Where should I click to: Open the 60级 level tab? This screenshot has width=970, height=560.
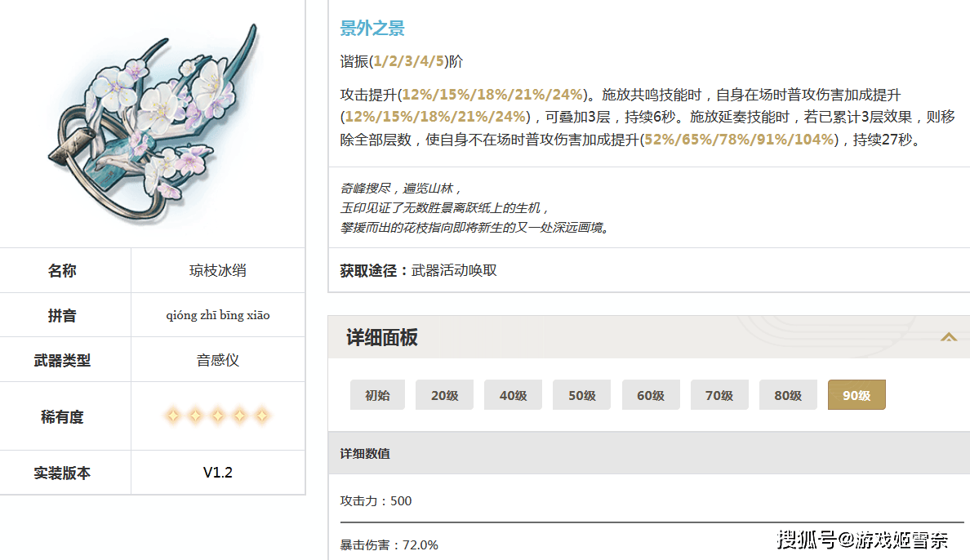650,395
